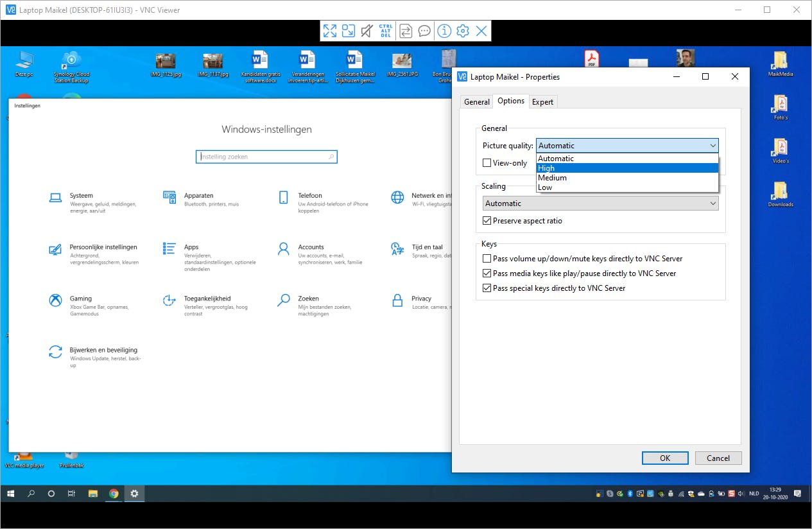Send Ctrl+Alt+Del via the toolbar
This screenshot has width=812, height=529.
[386, 31]
